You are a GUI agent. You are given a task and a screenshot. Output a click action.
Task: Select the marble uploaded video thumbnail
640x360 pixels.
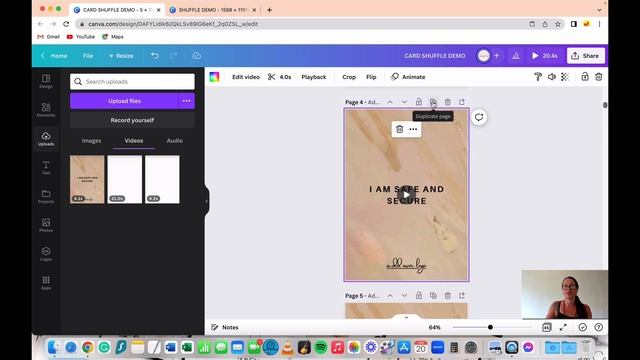[87, 179]
